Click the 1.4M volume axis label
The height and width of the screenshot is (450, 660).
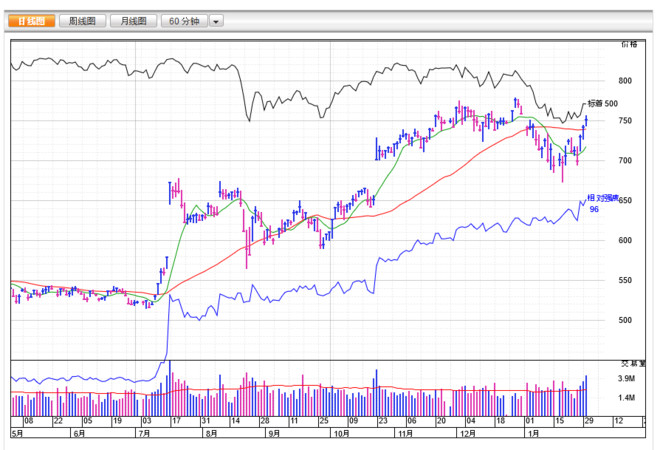coord(626,398)
